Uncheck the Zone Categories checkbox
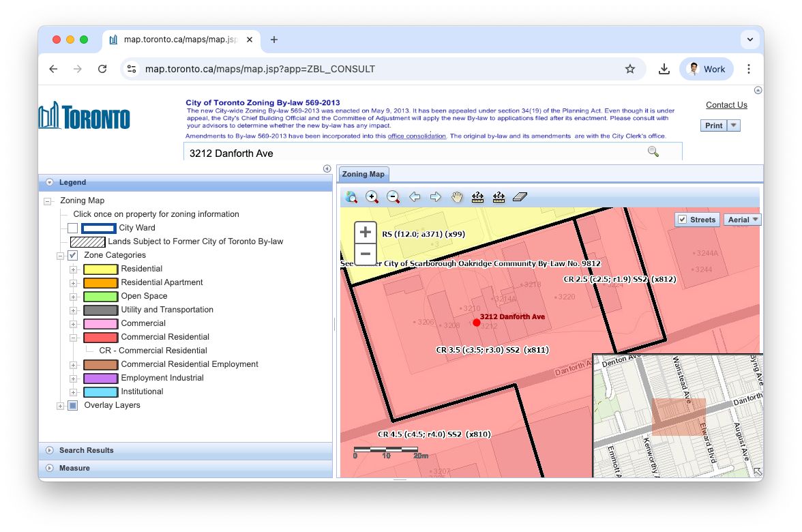The height and width of the screenshot is (532, 802). (x=73, y=255)
